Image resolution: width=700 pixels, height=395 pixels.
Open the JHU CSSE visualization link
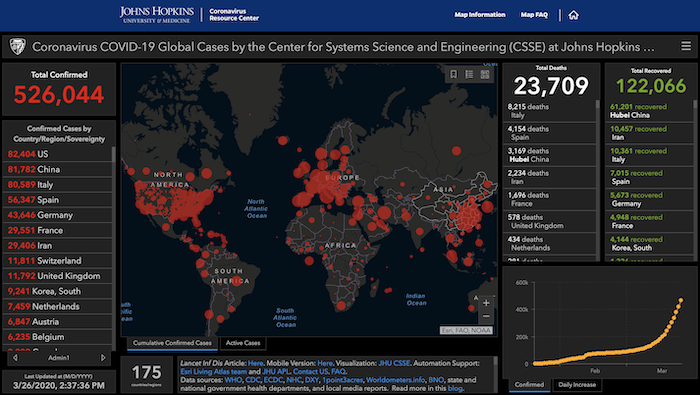[394, 363]
